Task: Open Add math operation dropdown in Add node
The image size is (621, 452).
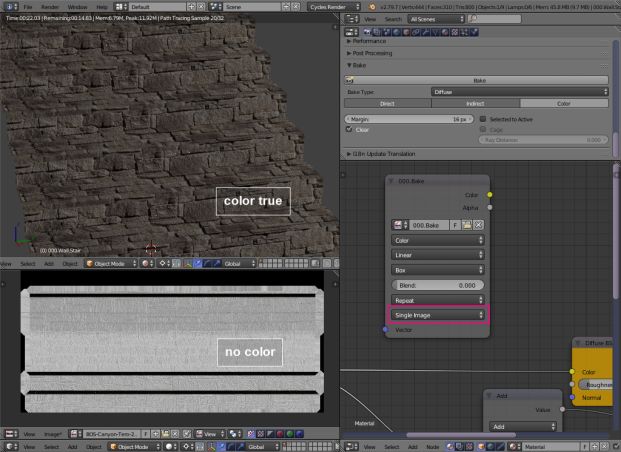Action: pyautogui.click(x=523, y=426)
